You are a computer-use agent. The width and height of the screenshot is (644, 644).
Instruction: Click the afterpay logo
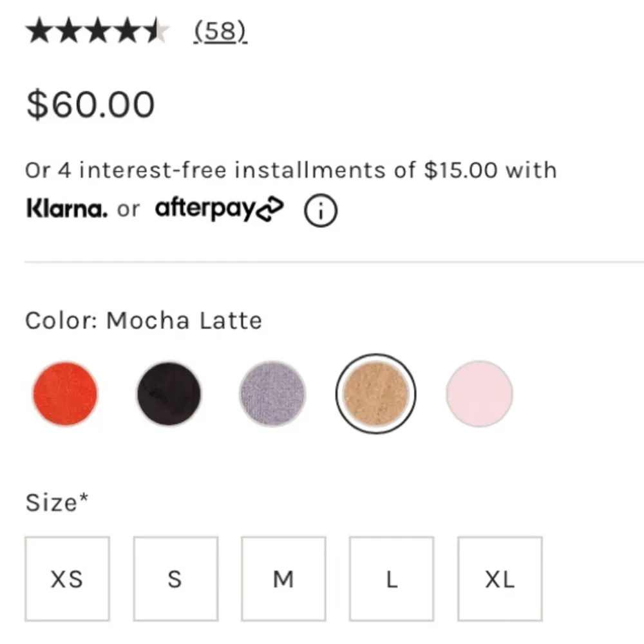219,209
